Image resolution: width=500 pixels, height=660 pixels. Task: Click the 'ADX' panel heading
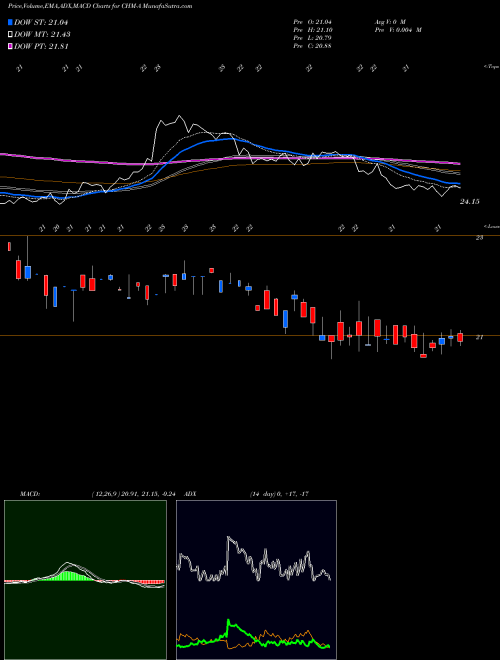191,494
